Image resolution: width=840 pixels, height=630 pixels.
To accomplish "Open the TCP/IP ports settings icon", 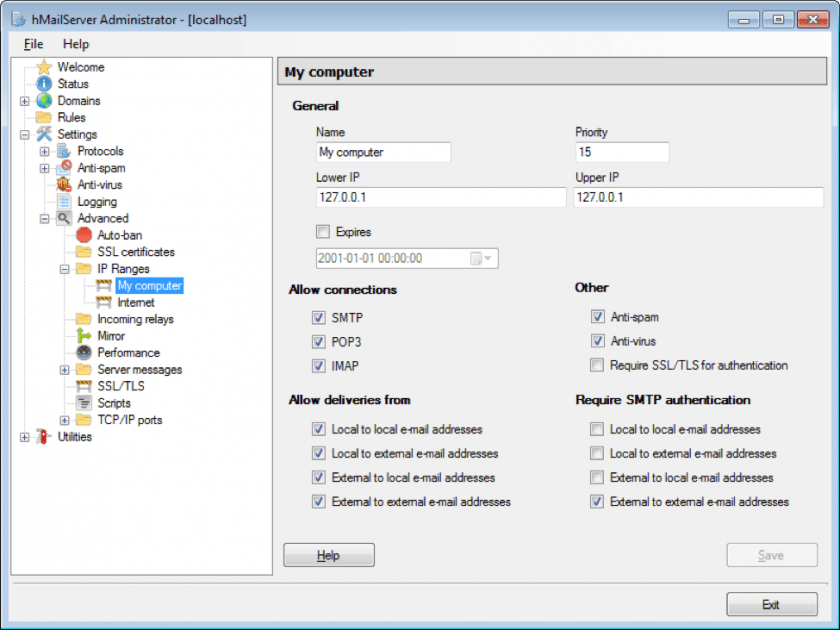I will tap(85, 420).
